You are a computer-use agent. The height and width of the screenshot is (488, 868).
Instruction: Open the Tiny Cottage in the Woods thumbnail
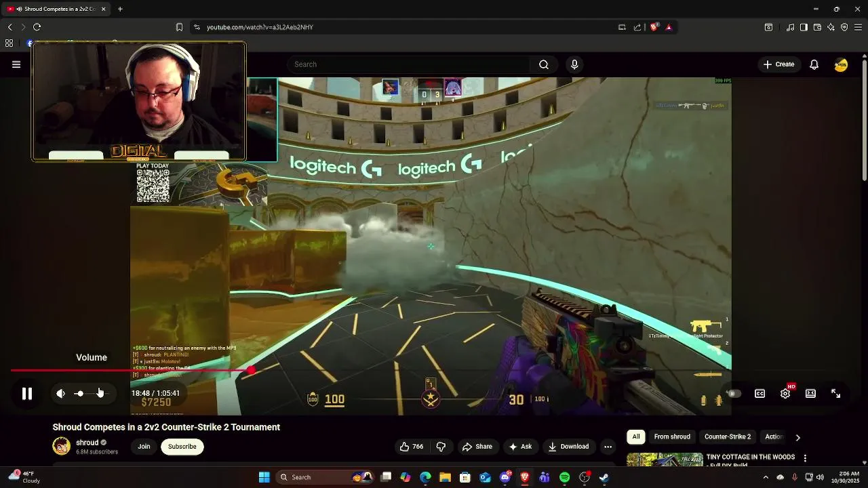[x=665, y=460]
